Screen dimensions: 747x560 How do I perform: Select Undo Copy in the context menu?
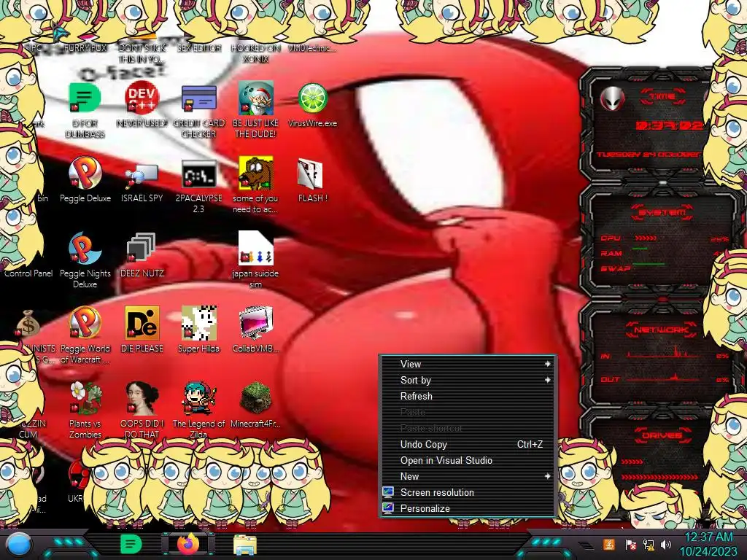tap(468, 444)
